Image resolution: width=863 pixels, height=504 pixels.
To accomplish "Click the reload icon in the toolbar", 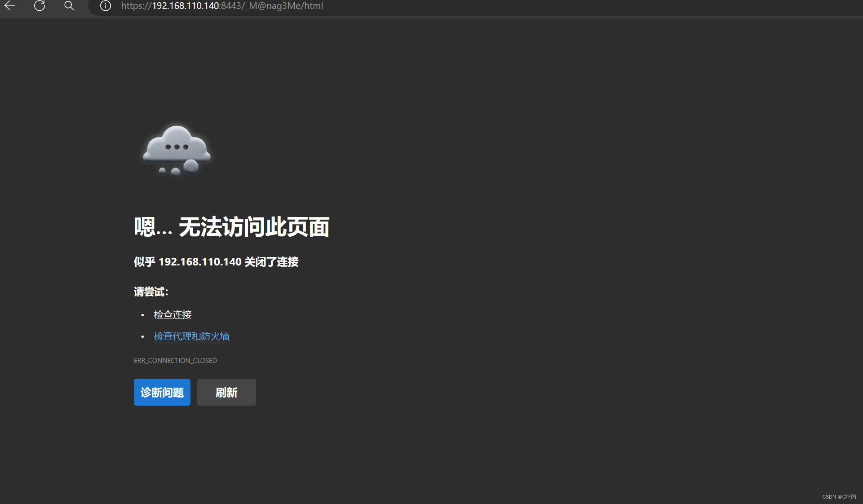I will [40, 6].
